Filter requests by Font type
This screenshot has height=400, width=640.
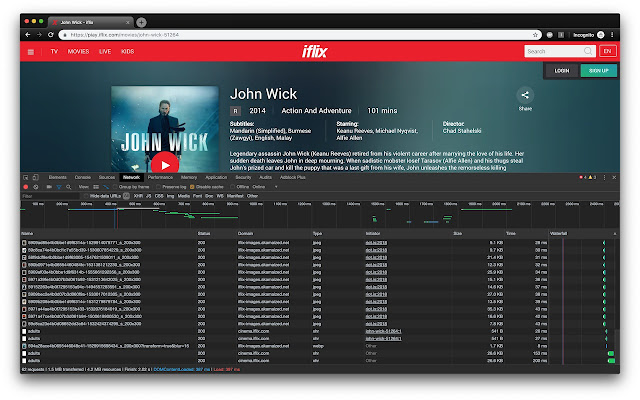198,196
